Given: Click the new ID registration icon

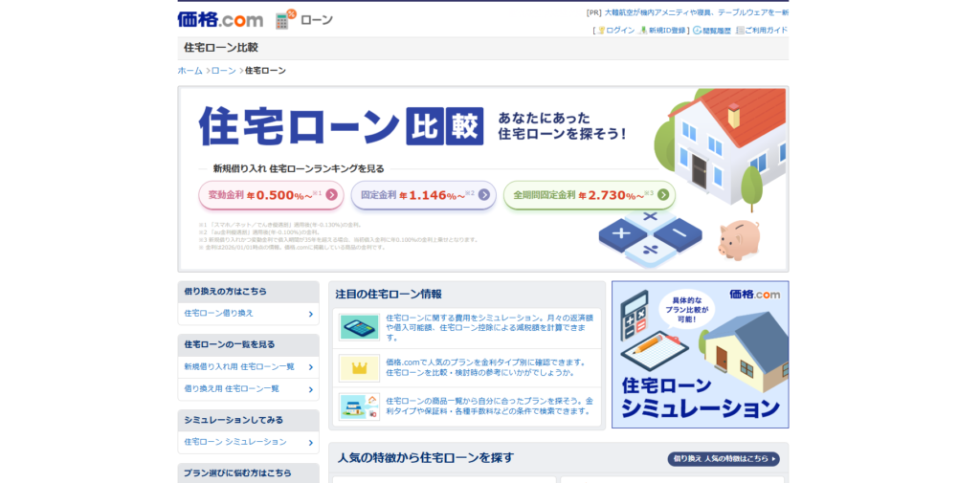Looking at the screenshot, I should point(643,31).
